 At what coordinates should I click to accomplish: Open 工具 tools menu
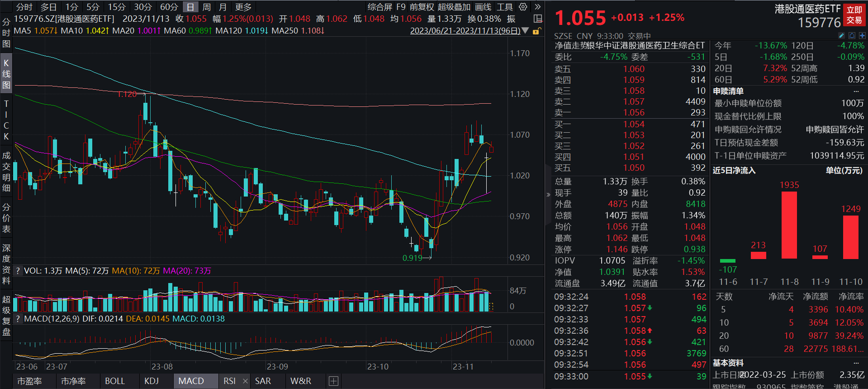pos(505,7)
